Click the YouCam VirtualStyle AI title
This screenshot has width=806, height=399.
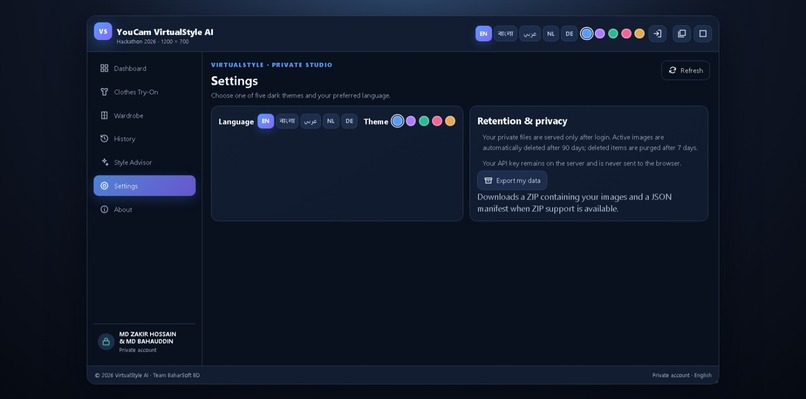click(x=165, y=32)
